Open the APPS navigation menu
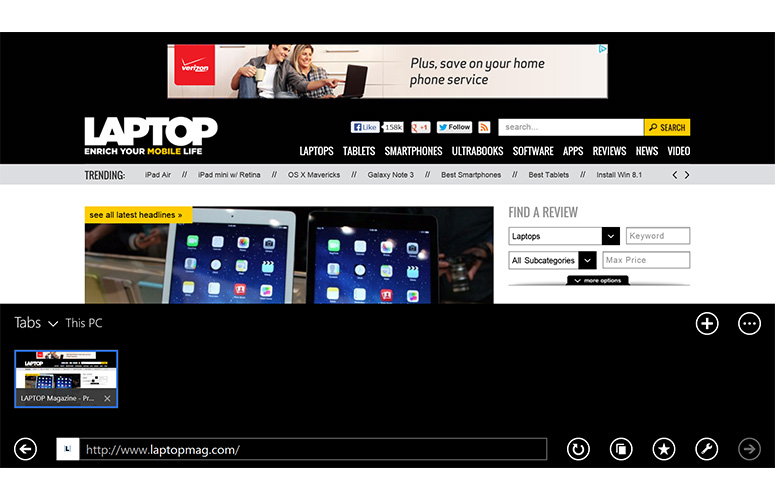 click(573, 151)
